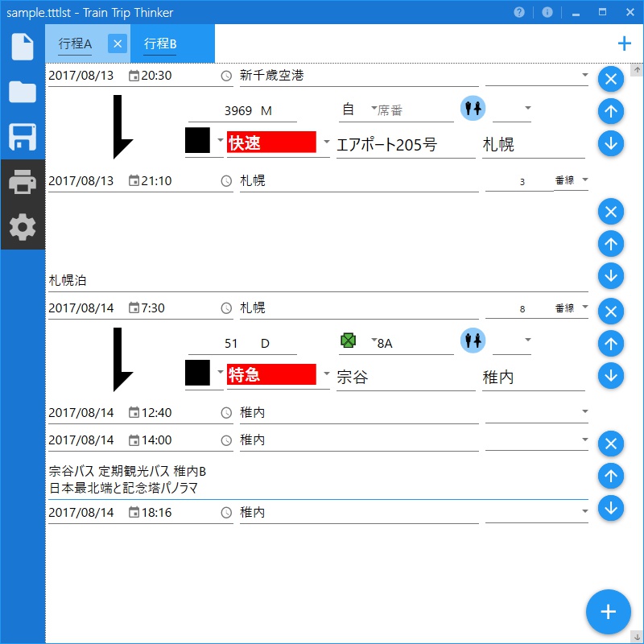Move エアポート205号 segment up
Viewport: 644px width, 644px height.
click(611, 111)
